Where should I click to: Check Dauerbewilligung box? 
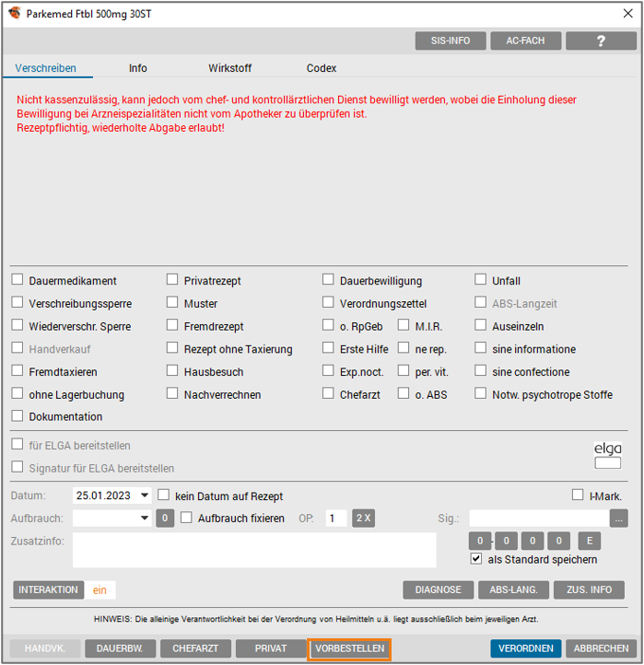coord(328,279)
